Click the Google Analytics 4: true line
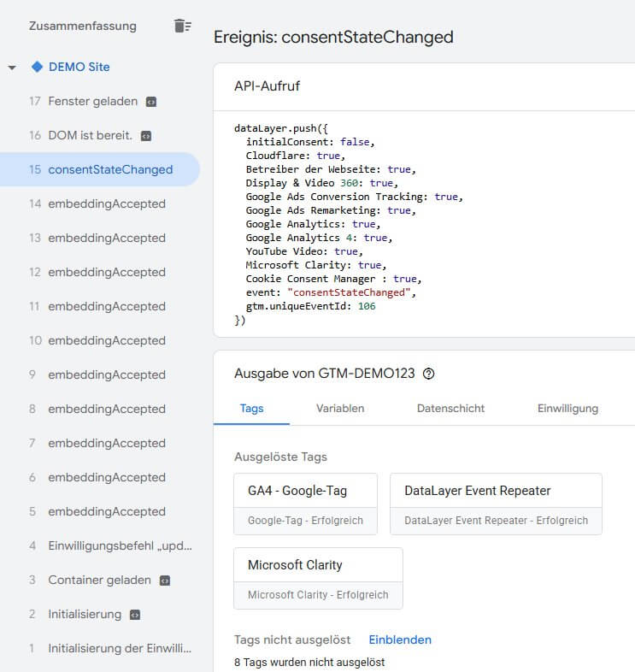The width and height of the screenshot is (635, 672). (x=320, y=238)
